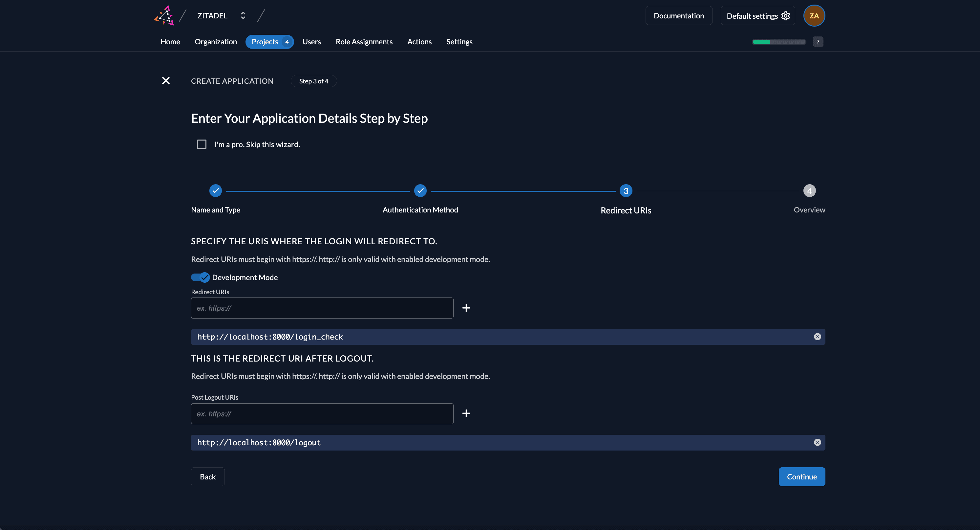Click the ZITADEL logo icon
The image size is (980, 530).
163,15
